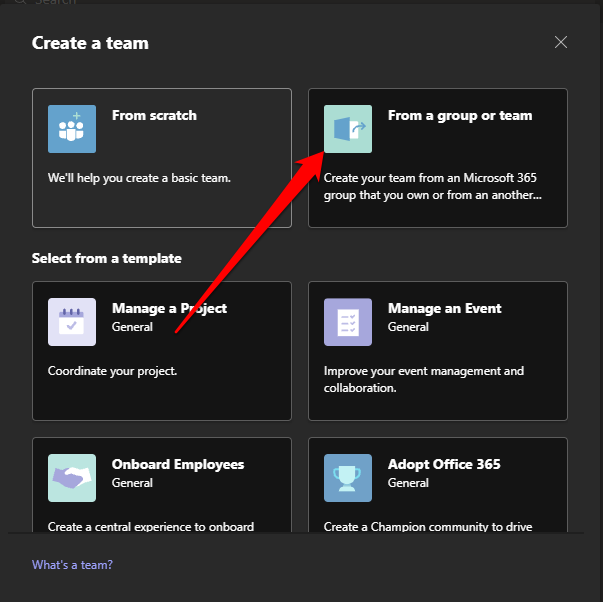Select the "From scratch" title
Screen dimensions: 603x602
pyautogui.click(x=154, y=115)
